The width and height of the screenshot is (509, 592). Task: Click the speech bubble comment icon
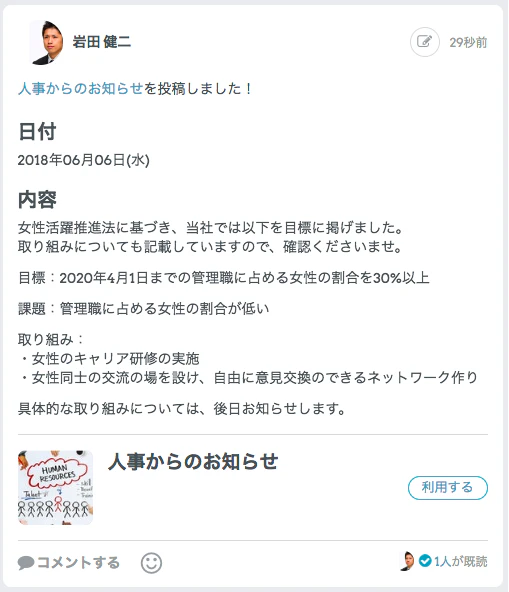point(26,563)
